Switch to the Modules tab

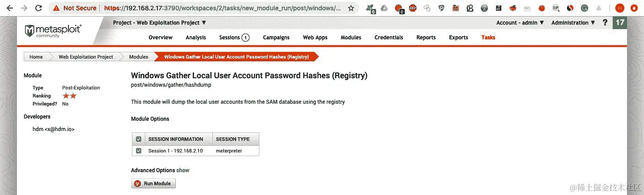pos(351,38)
